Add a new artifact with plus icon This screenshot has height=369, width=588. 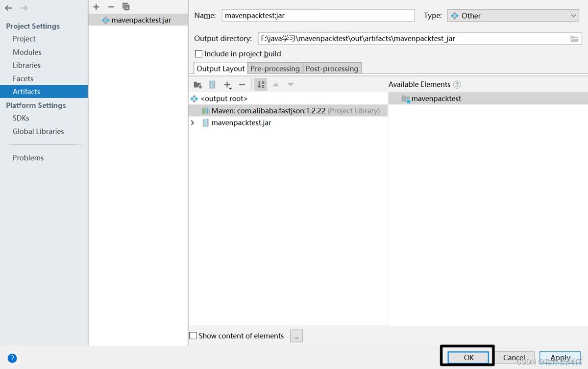click(96, 7)
